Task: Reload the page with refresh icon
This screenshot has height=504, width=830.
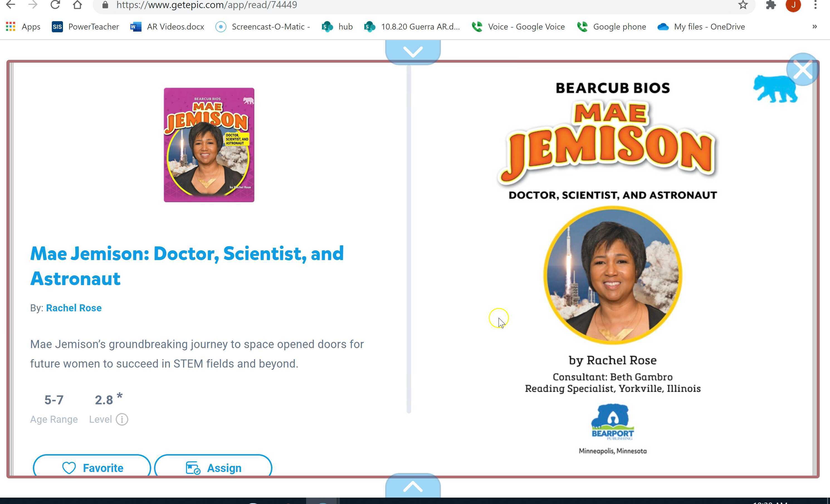Action: pyautogui.click(x=55, y=5)
